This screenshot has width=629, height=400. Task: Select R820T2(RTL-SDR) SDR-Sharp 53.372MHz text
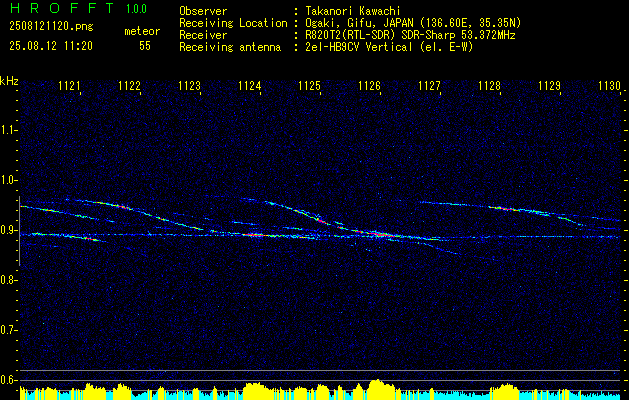coord(410,35)
